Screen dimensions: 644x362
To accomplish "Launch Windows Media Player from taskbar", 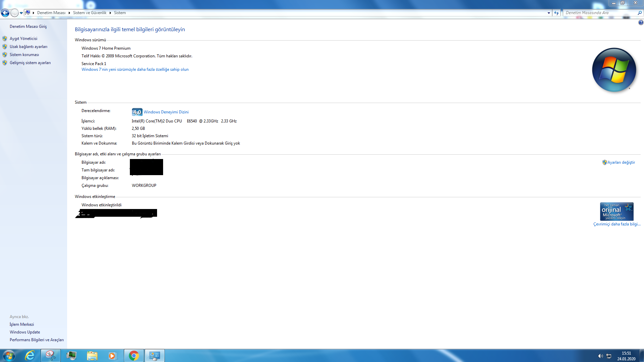I will tap(113, 356).
